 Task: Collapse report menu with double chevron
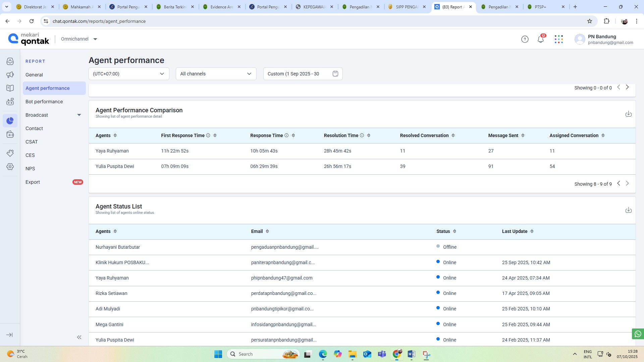pyautogui.click(x=79, y=337)
